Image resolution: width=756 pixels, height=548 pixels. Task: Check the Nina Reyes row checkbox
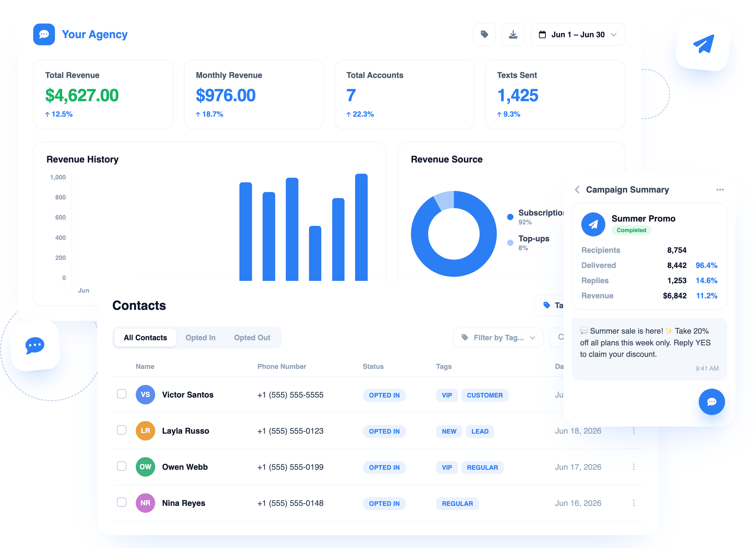click(122, 502)
